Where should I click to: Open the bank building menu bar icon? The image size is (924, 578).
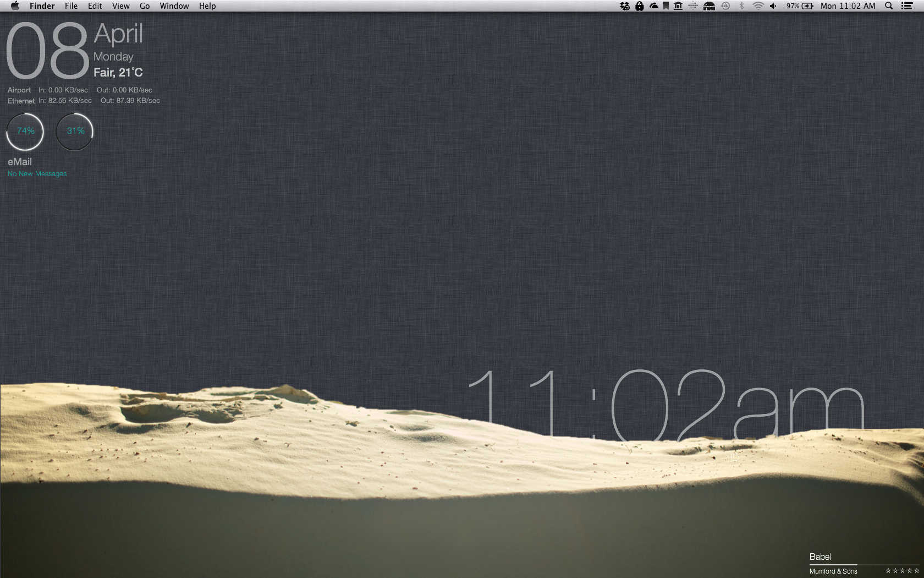coord(678,6)
